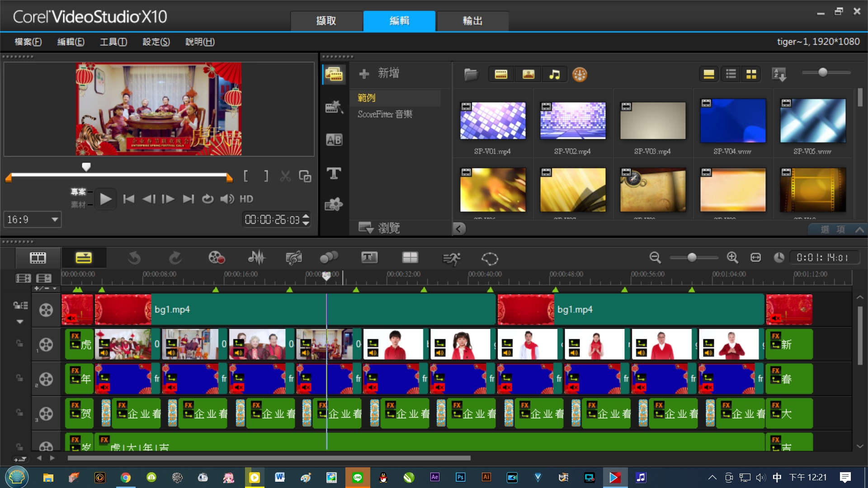Open the Multi-Camera Editor icon
Screen dimensions: 868x488
click(x=410, y=258)
